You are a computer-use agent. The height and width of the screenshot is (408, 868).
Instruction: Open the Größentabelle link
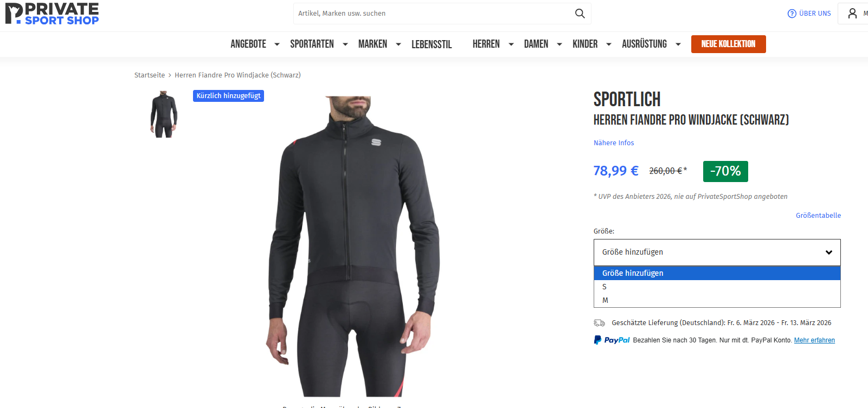click(x=818, y=215)
